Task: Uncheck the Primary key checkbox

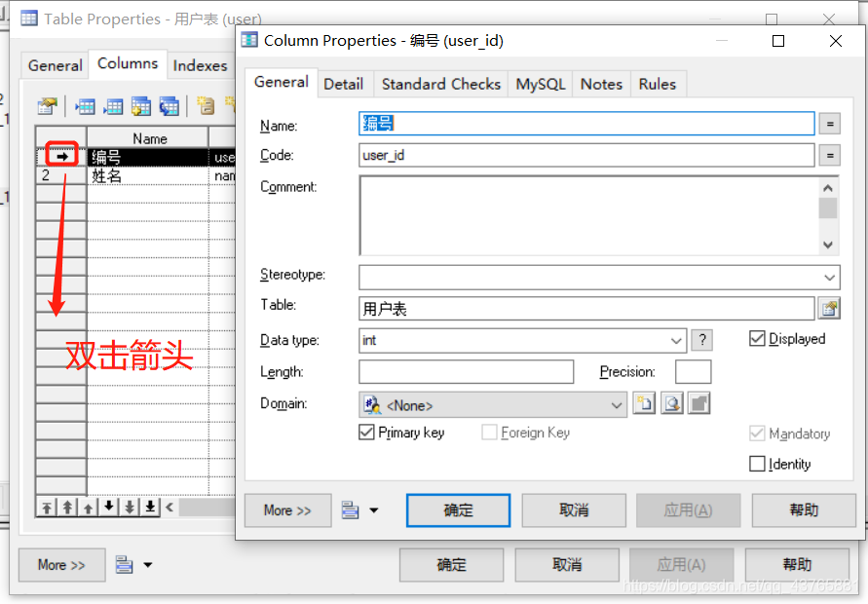Action: coord(367,433)
